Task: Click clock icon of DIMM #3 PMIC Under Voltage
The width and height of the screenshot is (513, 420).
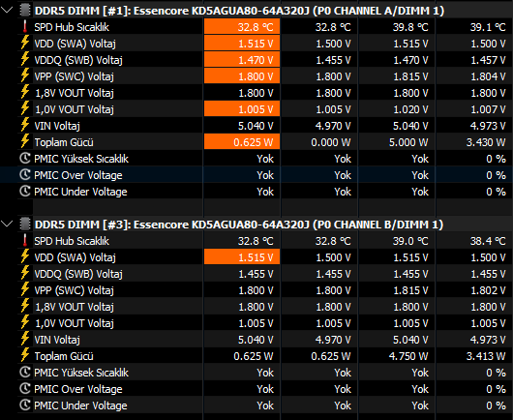Action: coord(25,405)
